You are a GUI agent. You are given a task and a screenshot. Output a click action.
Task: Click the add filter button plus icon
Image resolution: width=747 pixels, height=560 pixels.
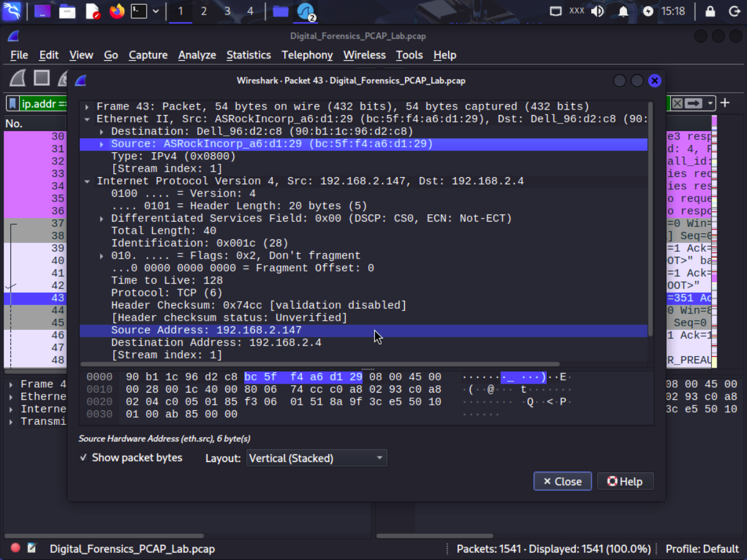pyautogui.click(x=724, y=103)
